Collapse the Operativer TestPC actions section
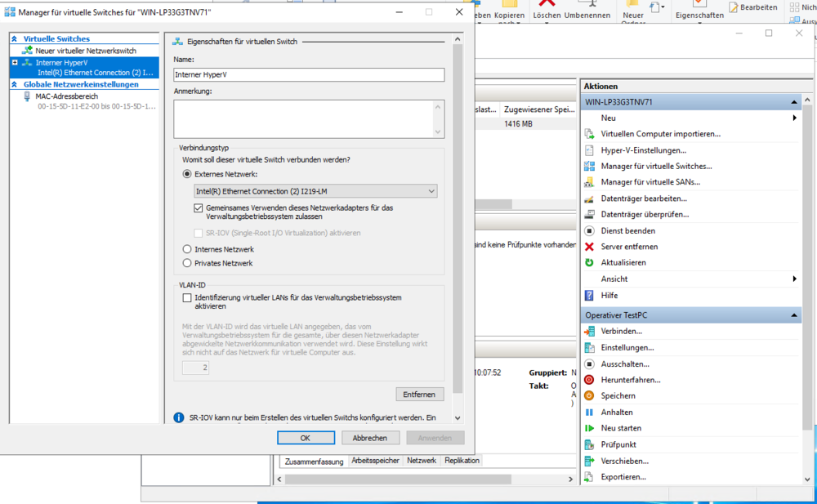 pyautogui.click(x=793, y=315)
